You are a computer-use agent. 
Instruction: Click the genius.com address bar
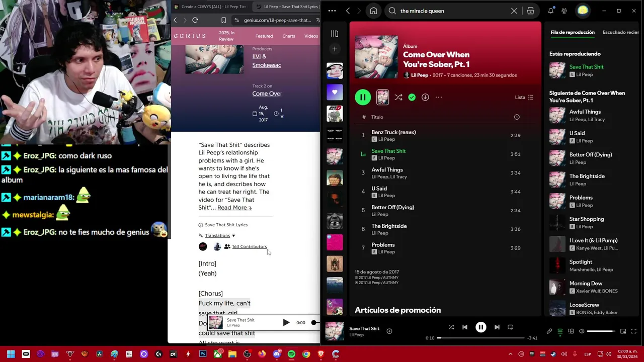[277, 20]
